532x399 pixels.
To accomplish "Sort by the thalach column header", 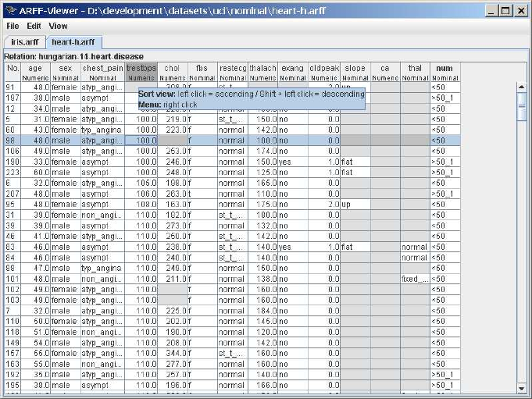I will pyautogui.click(x=263, y=73).
